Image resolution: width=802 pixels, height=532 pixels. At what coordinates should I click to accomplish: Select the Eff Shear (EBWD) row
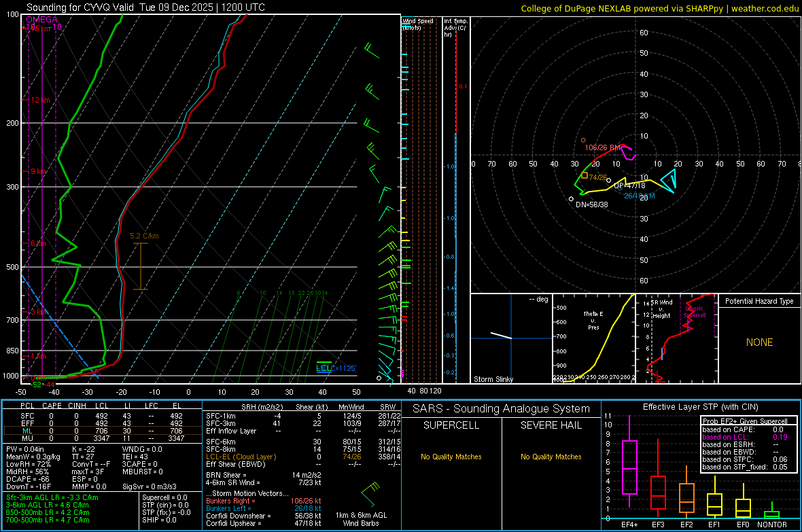click(303, 464)
